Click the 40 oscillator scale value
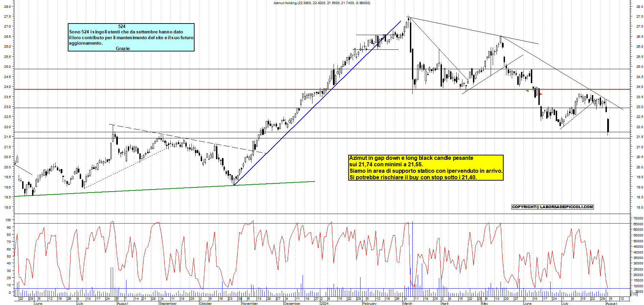 coord(9,263)
